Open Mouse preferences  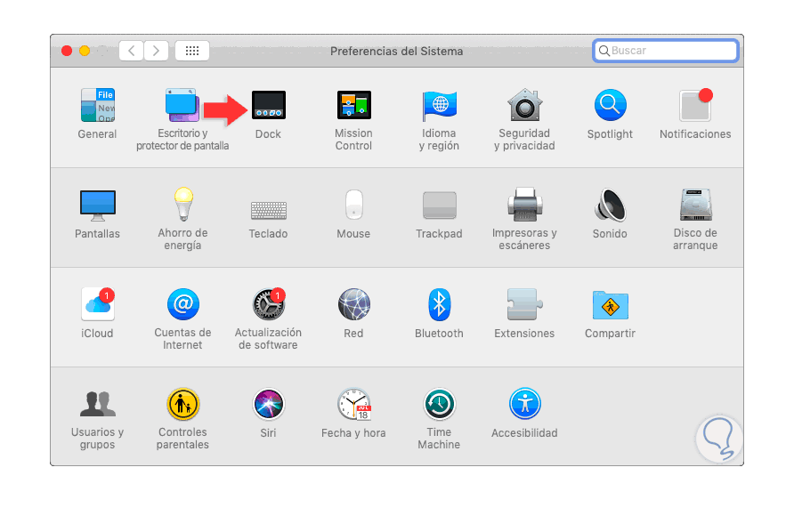click(x=354, y=205)
